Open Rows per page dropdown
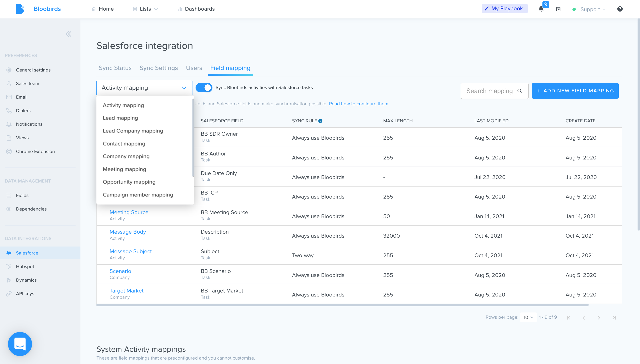Screen dimensions: 640x364 tap(528, 317)
